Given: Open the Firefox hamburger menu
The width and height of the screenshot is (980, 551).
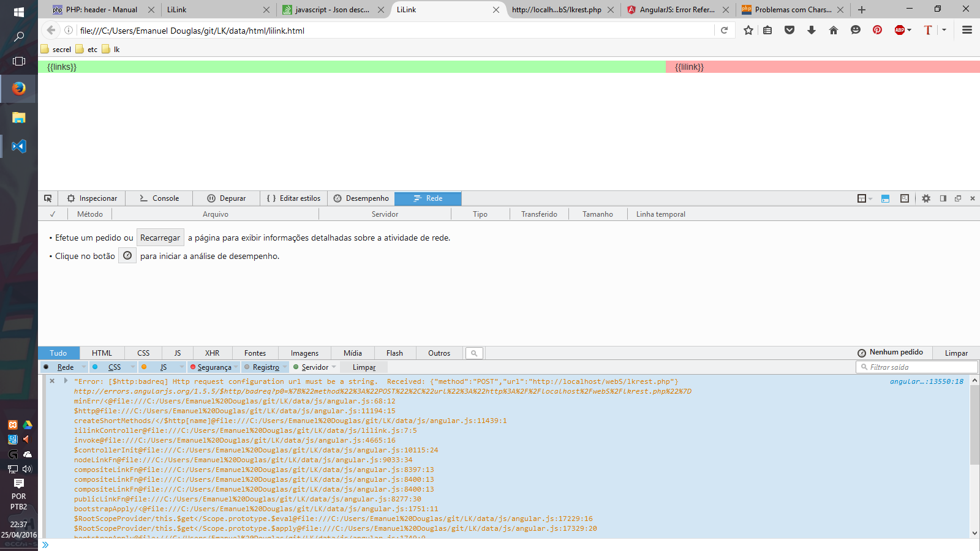Looking at the screenshot, I should [x=967, y=30].
